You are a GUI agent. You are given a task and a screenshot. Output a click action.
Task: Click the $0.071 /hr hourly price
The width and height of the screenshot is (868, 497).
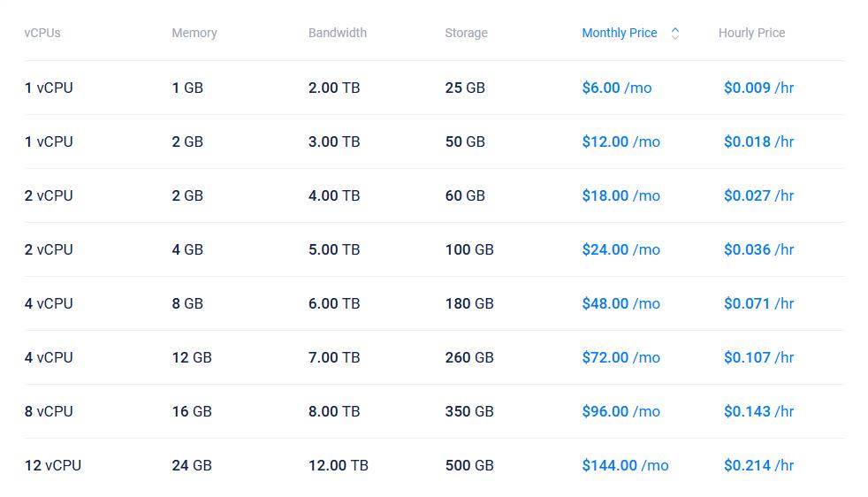coord(758,303)
